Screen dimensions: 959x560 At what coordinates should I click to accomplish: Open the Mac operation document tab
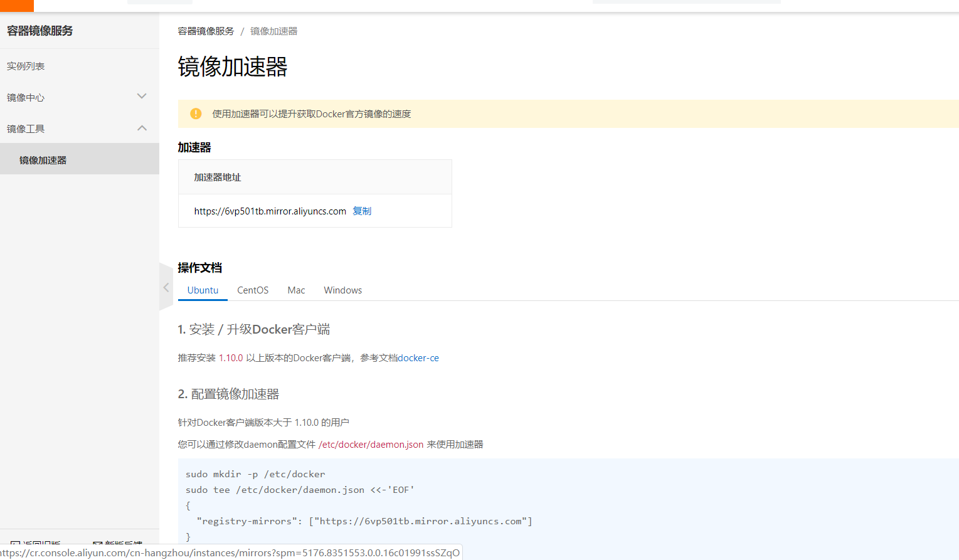click(x=295, y=290)
